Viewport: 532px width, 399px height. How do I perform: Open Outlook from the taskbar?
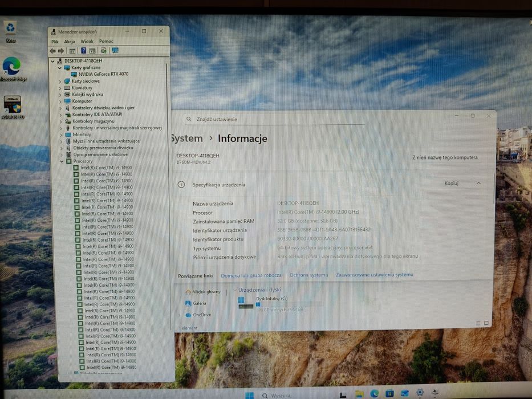405,393
